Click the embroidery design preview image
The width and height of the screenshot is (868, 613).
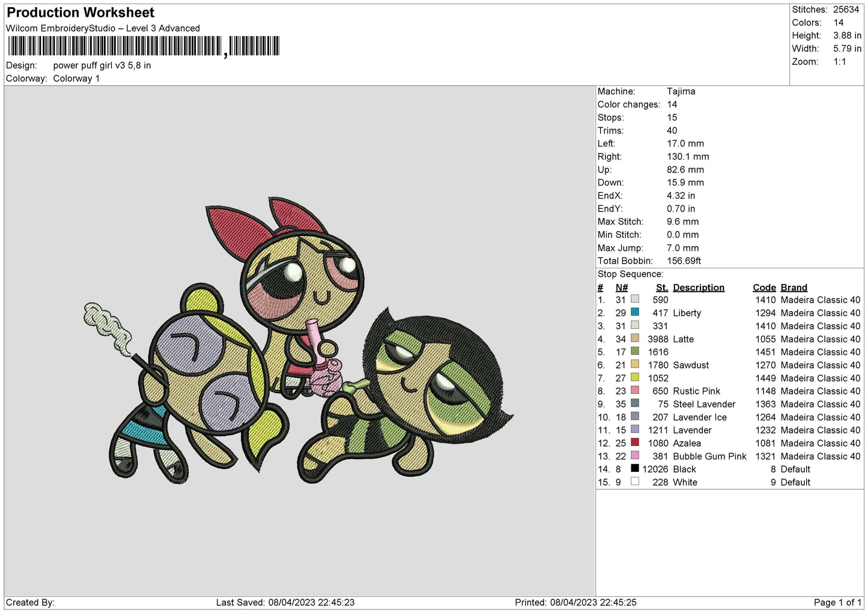299,339
